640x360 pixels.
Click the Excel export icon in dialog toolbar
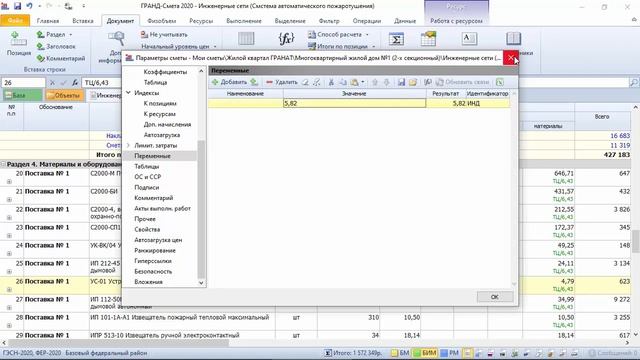click(500, 82)
